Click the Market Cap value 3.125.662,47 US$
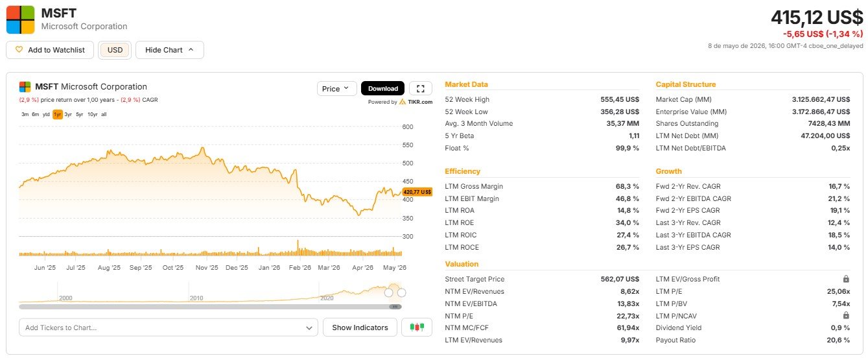The width and height of the screenshot is (868, 358). [x=821, y=99]
